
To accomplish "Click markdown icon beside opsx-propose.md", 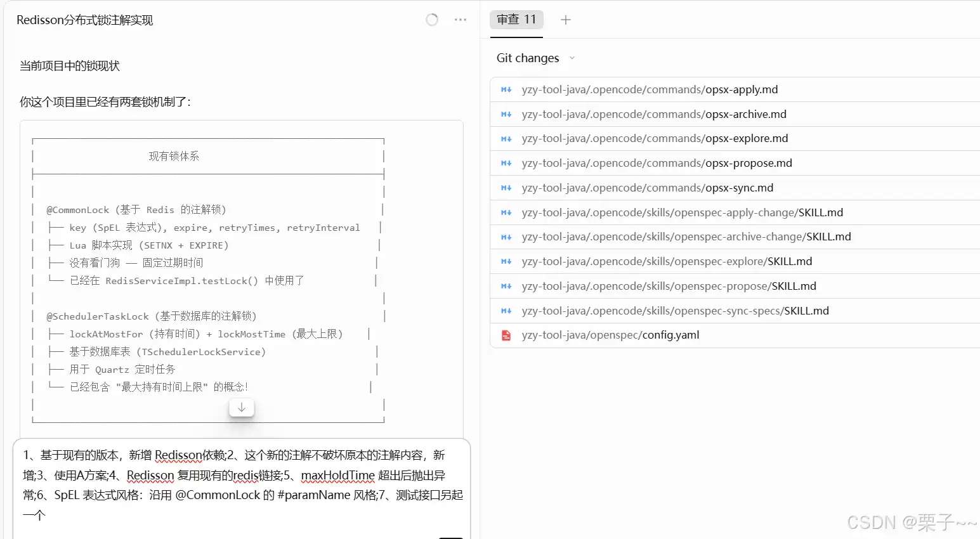I will 506,163.
